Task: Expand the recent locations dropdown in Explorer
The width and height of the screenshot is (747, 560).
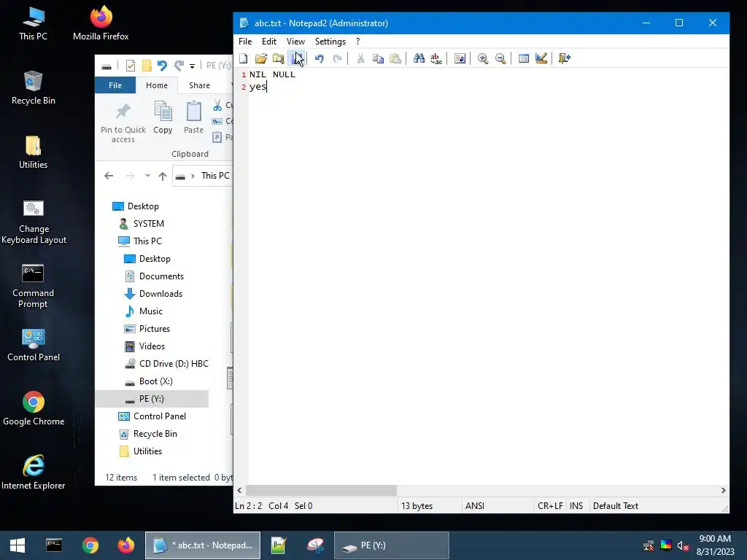Action: pyautogui.click(x=147, y=176)
